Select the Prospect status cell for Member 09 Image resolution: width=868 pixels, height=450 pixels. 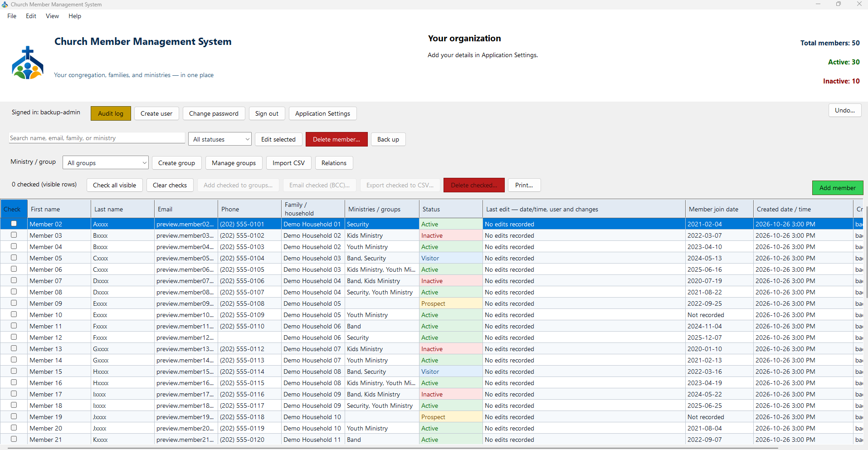click(451, 303)
